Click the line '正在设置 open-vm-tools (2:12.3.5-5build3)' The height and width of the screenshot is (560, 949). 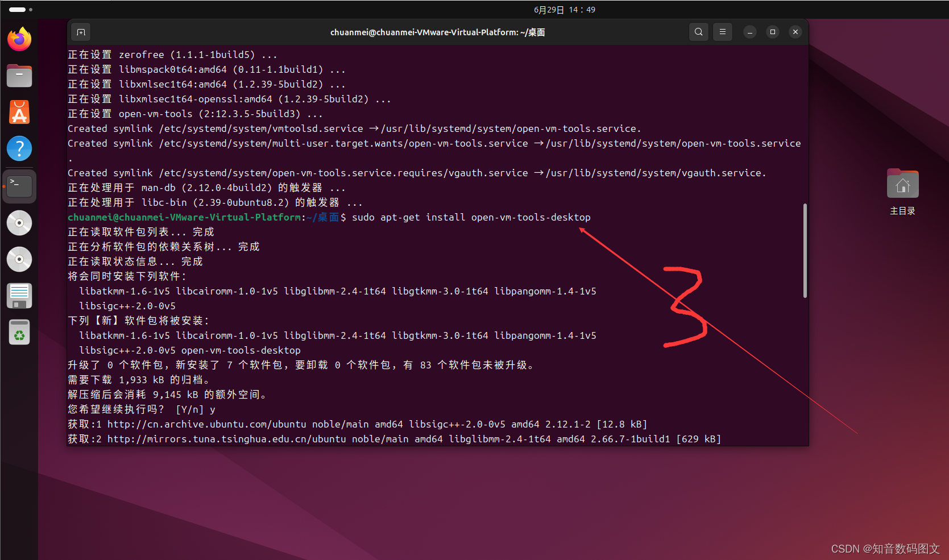195,114
